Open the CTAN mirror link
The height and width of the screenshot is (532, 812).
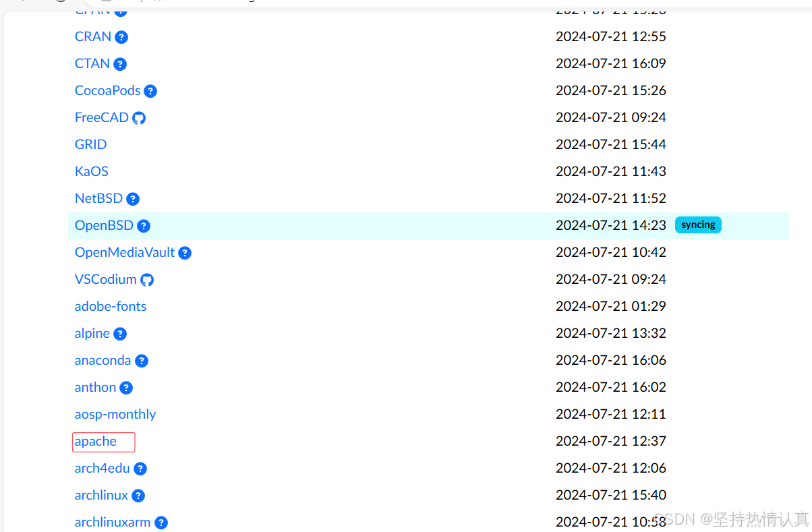pyautogui.click(x=92, y=63)
